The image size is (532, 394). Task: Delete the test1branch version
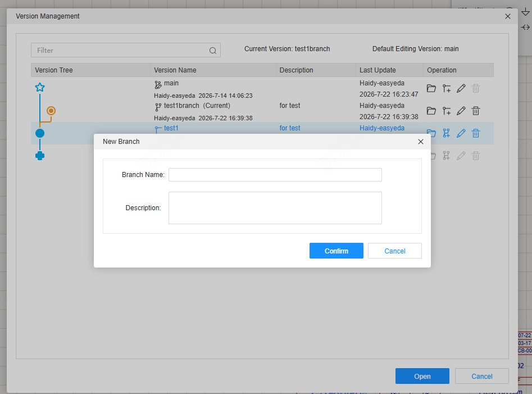point(476,111)
